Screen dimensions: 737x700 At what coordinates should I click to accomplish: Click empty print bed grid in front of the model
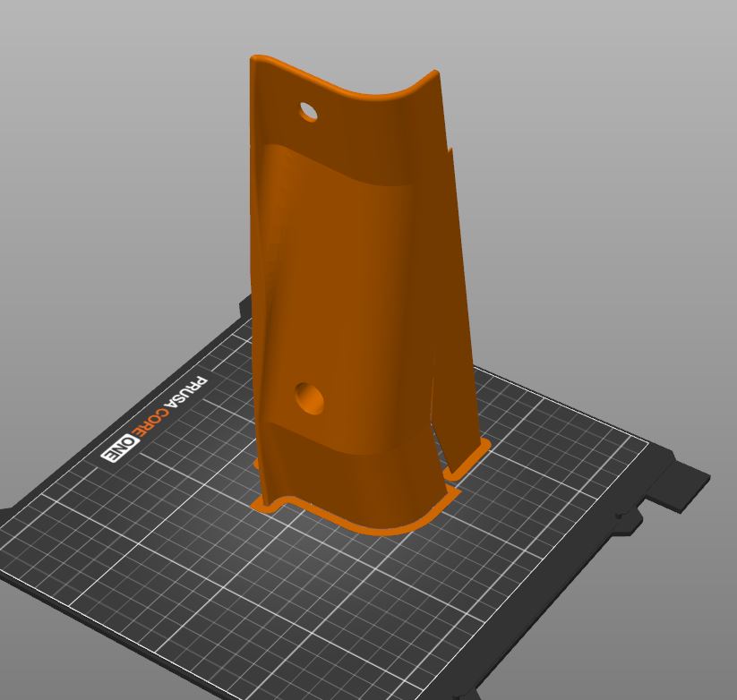329,610
